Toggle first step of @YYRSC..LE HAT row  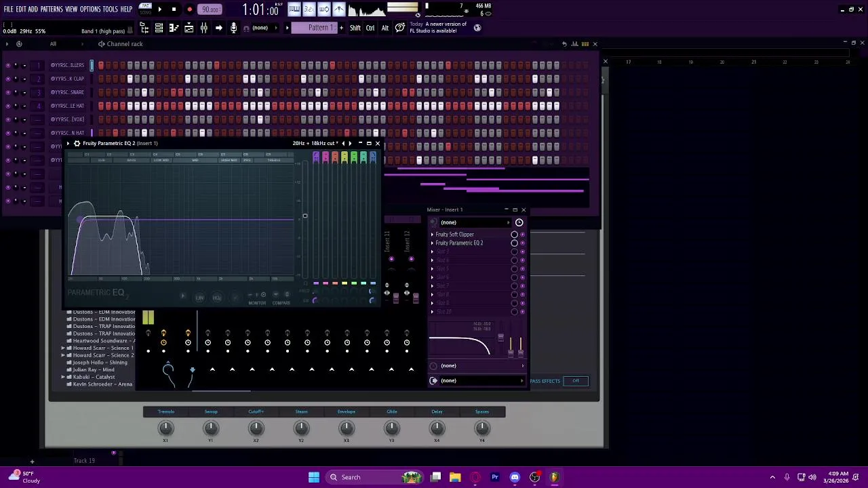coord(101,106)
